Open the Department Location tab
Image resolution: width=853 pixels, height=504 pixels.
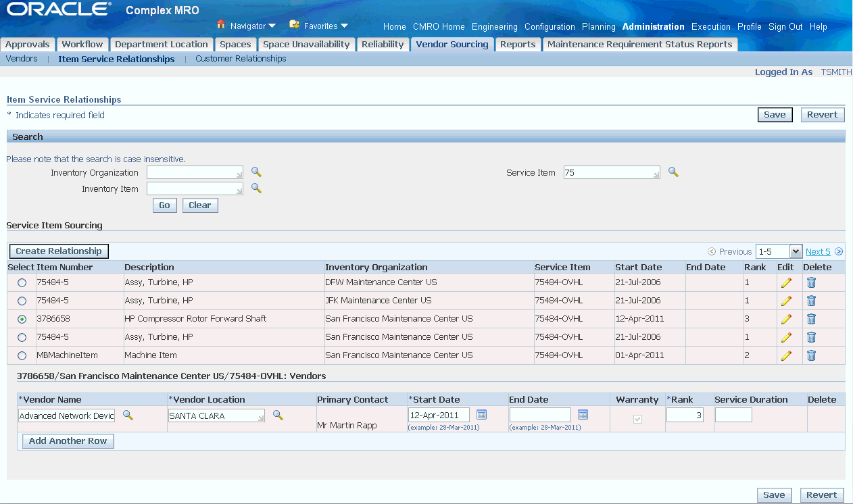(162, 45)
